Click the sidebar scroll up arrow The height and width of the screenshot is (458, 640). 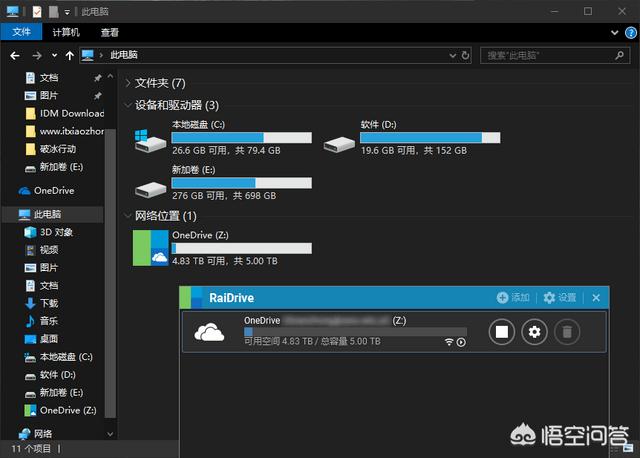(110, 76)
